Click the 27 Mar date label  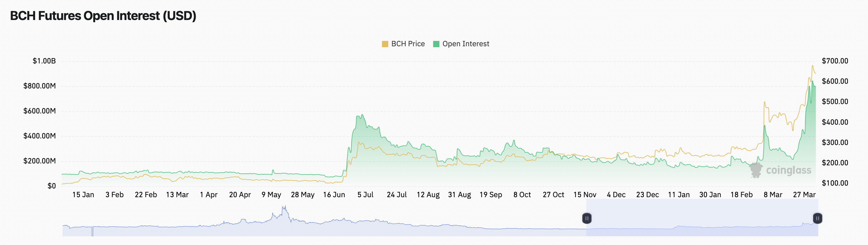point(804,195)
